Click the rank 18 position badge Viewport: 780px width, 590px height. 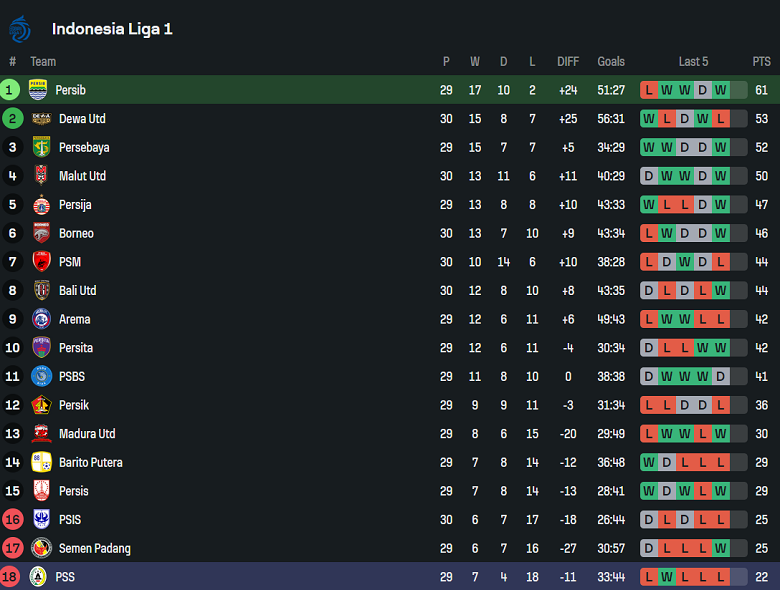point(12,577)
